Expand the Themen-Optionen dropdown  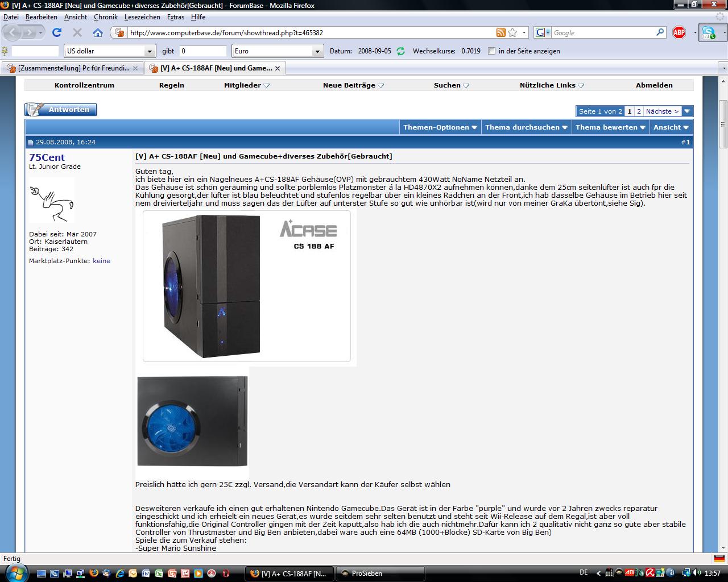point(440,127)
